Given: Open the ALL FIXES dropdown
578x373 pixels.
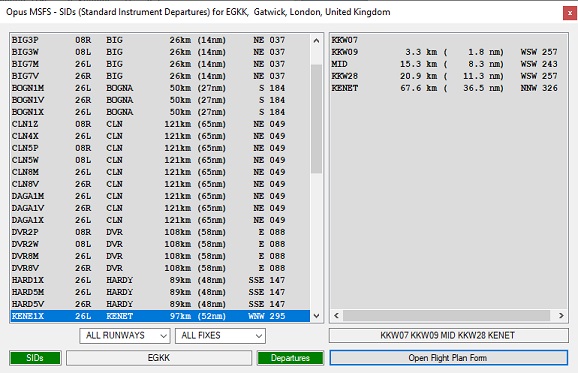Looking at the screenshot, I should tap(220, 336).
